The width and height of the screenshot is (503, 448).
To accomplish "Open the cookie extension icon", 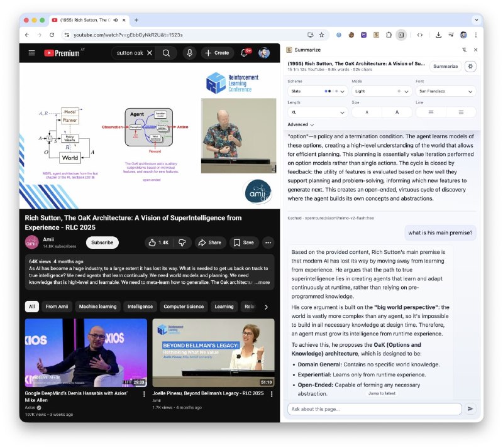I will 351,35.
